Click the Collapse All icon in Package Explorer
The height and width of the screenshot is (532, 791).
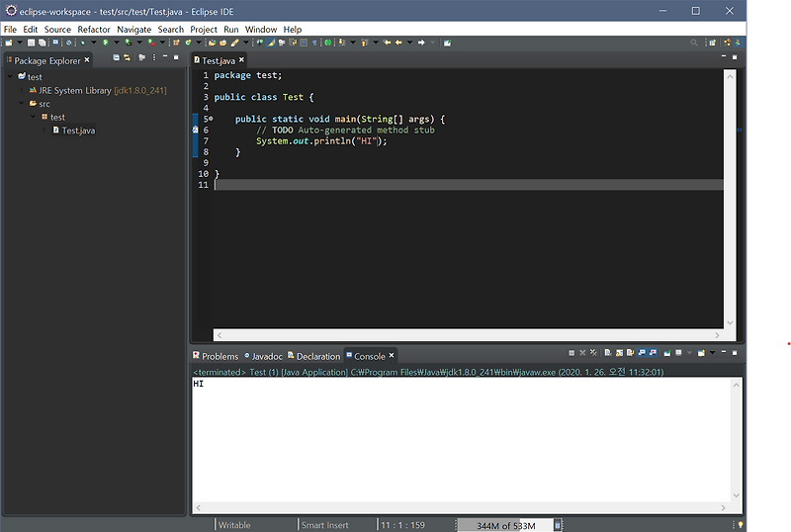click(116, 57)
